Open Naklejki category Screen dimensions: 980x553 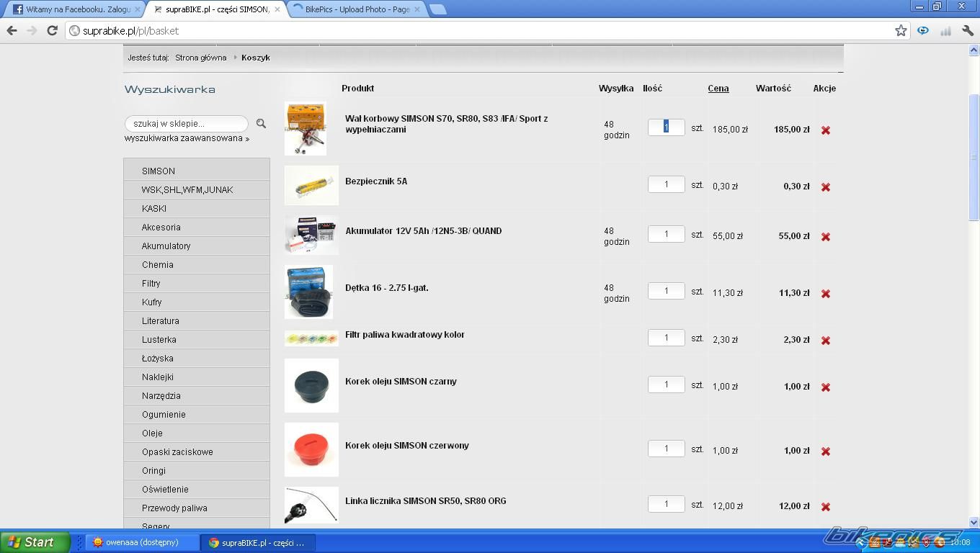197,377
